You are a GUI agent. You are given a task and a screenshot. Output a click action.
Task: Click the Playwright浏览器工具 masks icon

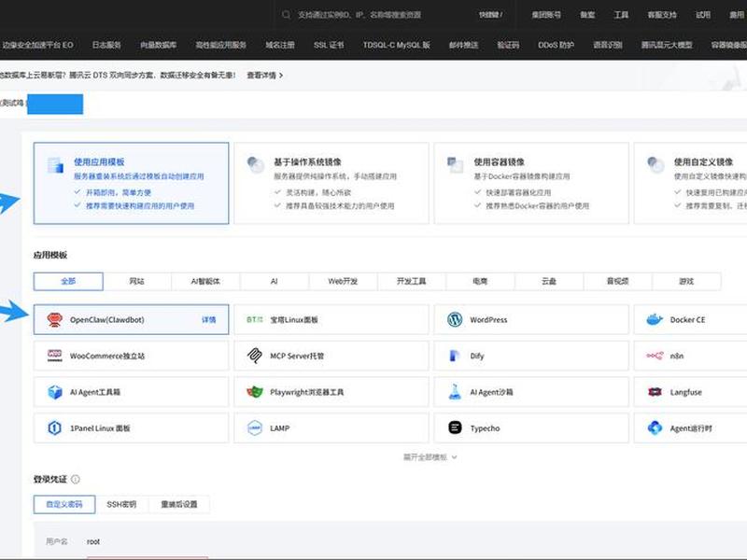(x=255, y=392)
